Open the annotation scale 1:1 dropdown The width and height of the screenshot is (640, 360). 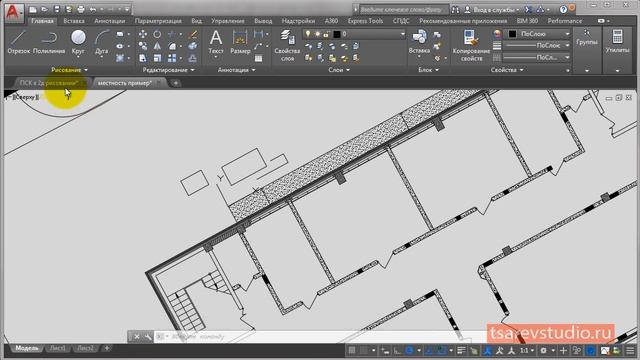(x=527, y=350)
